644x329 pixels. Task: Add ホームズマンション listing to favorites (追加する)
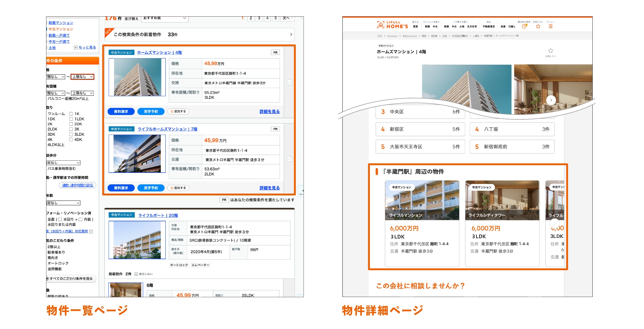[x=178, y=111]
